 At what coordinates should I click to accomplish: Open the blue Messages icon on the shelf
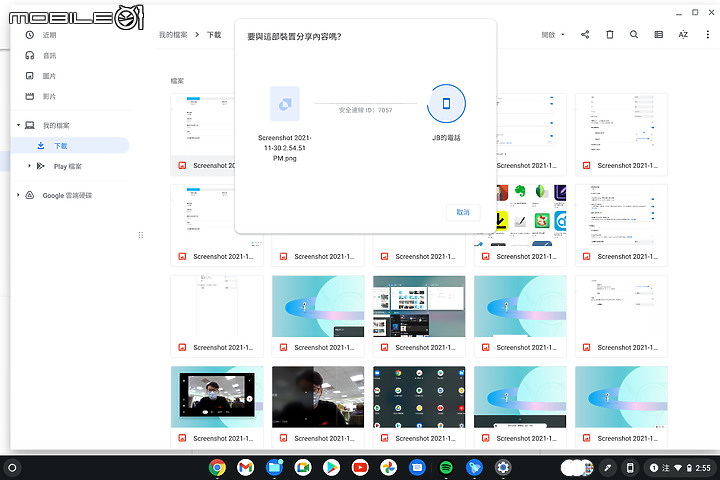pyautogui.click(x=417, y=468)
